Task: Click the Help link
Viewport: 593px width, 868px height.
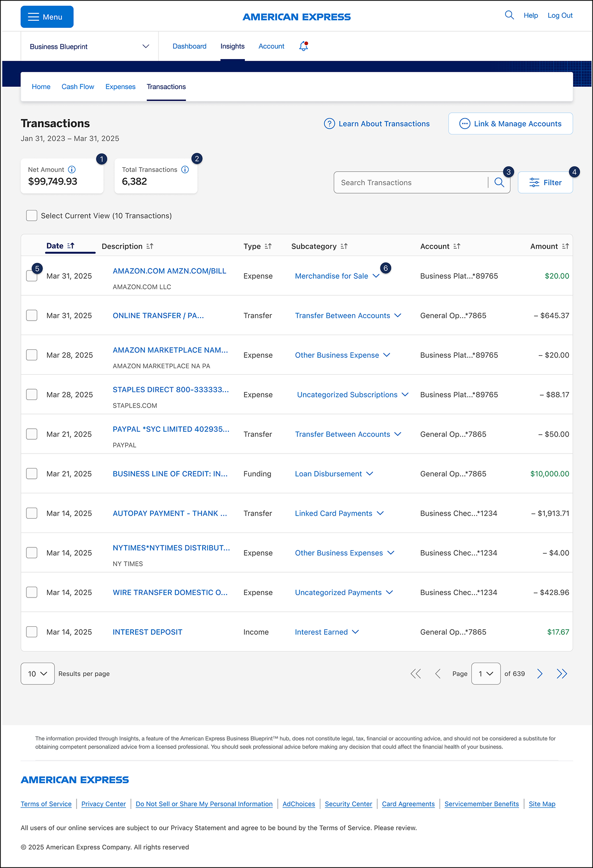Action: point(530,15)
